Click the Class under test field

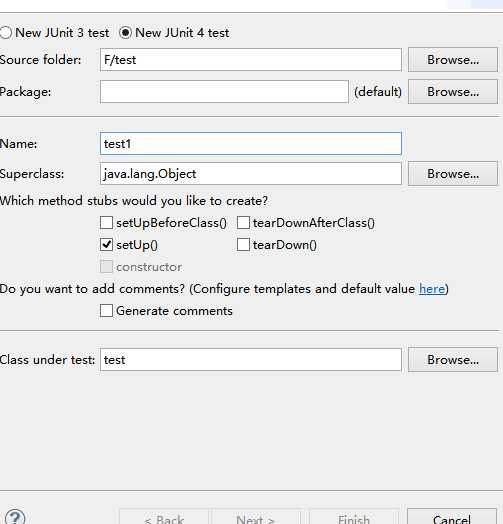[251, 360]
